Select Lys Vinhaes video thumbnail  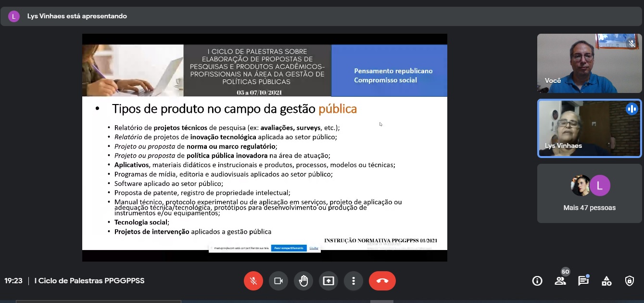point(589,129)
